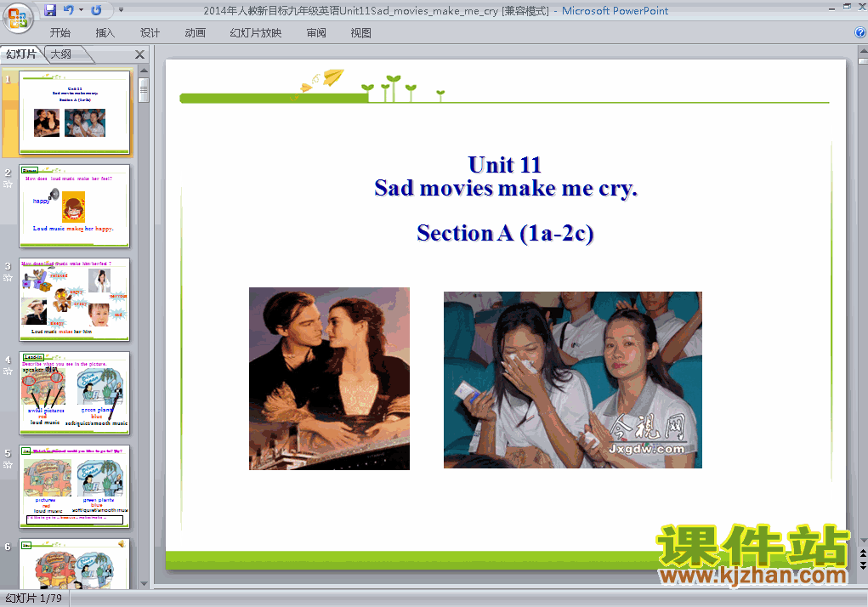
Task: Select slide 3 thumbnail
Action: click(74, 299)
